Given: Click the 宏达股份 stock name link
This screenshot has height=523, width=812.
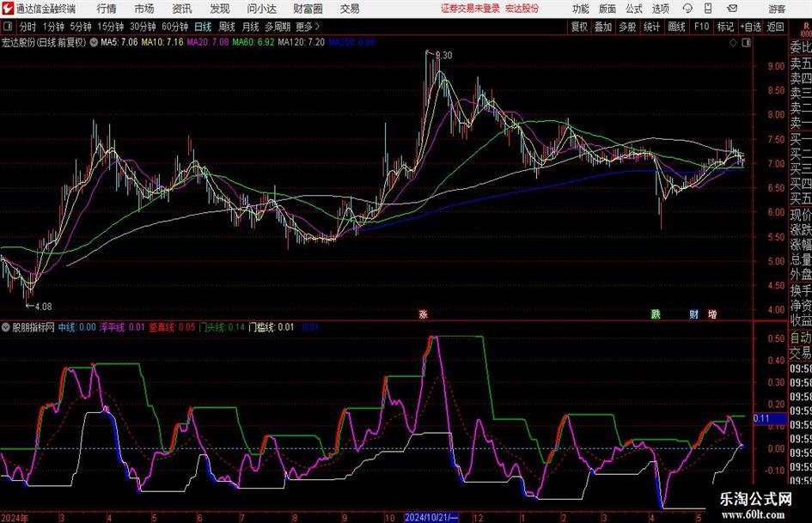Looking at the screenshot, I should pos(522,9).
